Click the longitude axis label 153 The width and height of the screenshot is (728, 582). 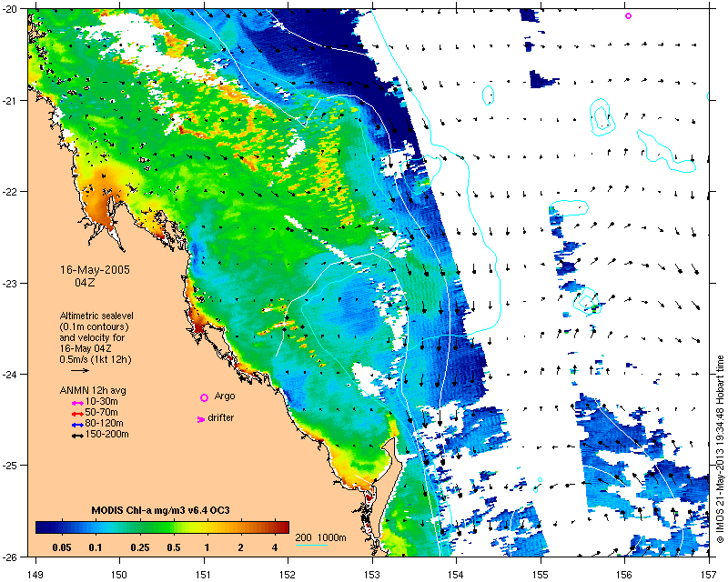tap(372, 575)
